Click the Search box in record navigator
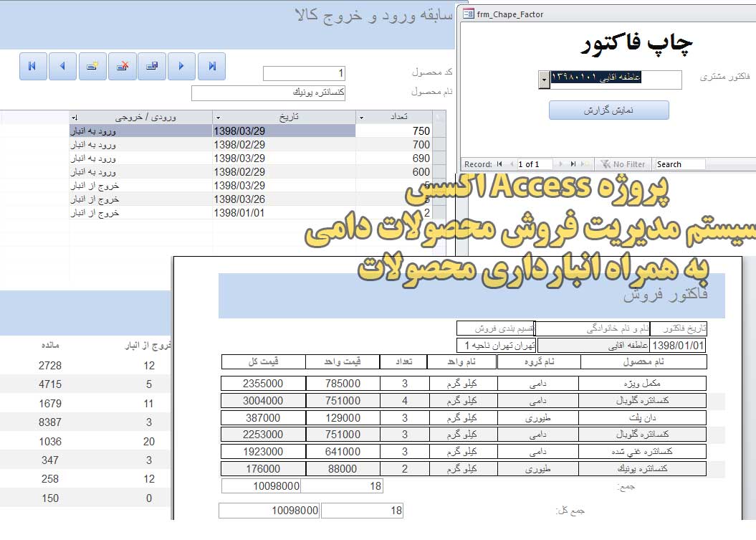This screenshot has height=540, width=756. pos(679,164)
